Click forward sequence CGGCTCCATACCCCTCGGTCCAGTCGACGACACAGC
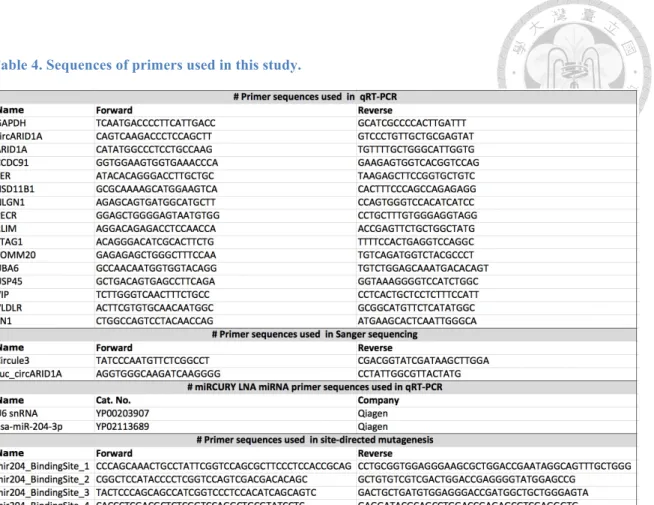The height and width of the screenshot is (505, 654). tap(201, 480)
